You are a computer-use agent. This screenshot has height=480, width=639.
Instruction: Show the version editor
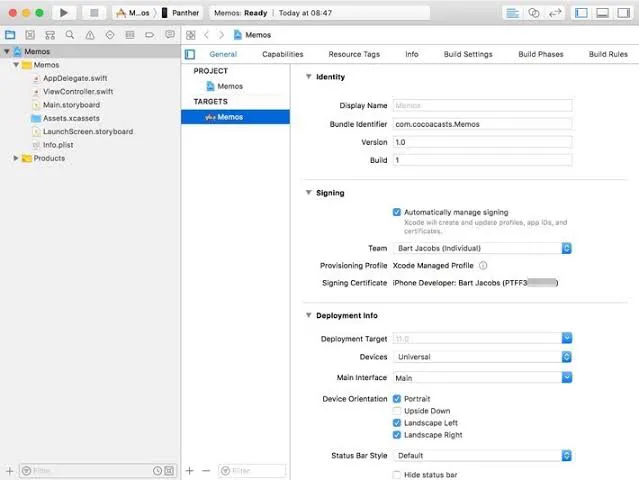555,13
